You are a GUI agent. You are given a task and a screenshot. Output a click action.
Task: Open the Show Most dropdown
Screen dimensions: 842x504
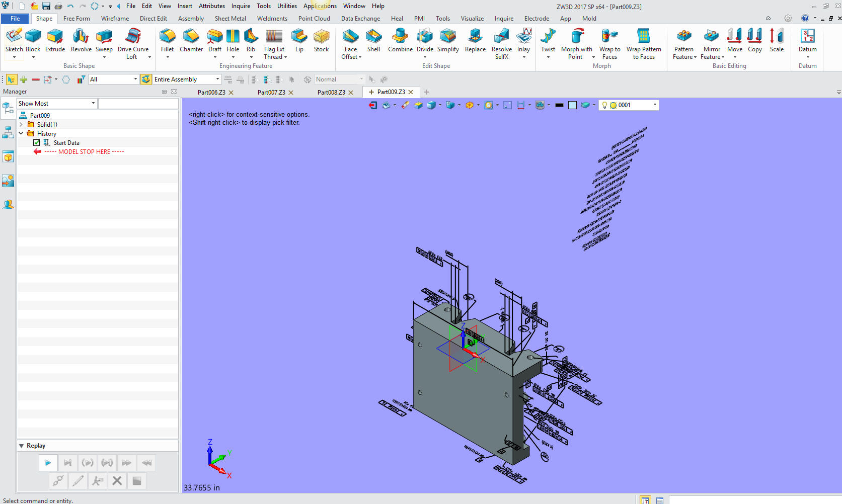93,104
